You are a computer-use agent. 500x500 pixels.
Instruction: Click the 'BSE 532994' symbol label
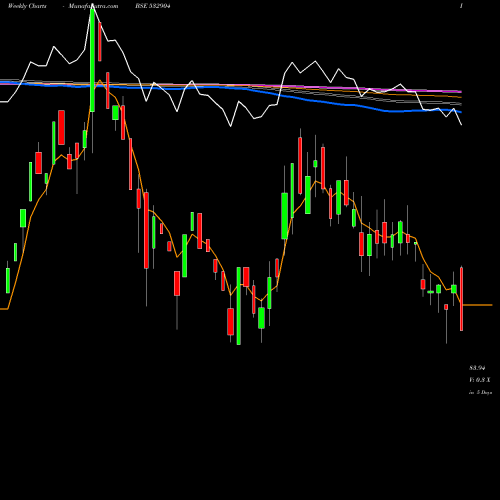coord(153,6)
